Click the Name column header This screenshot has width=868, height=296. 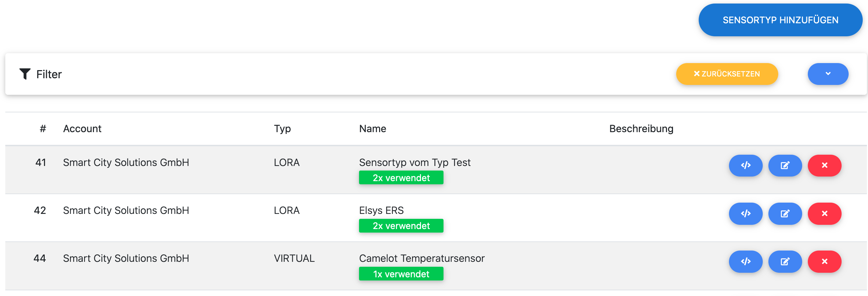(372, 129)
